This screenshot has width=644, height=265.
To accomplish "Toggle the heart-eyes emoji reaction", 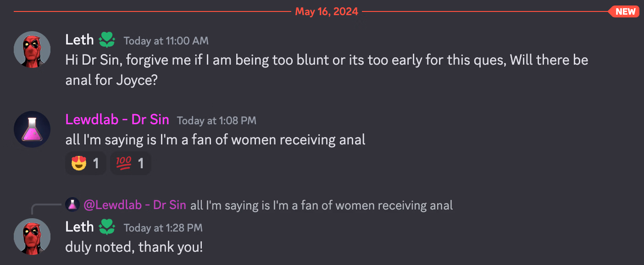I will [x=85, y=163].
